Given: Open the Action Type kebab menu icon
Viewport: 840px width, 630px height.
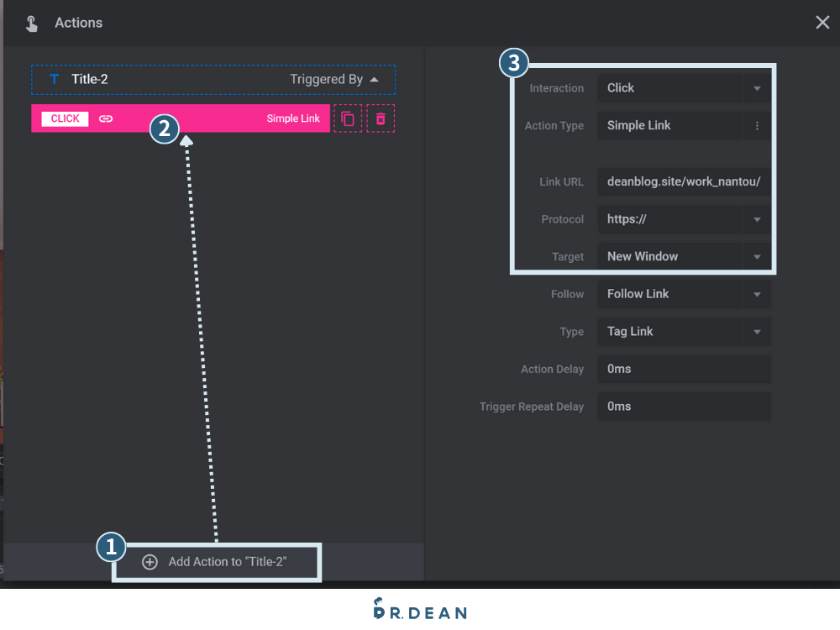Looking at the screenshot, I should (757, 125).
